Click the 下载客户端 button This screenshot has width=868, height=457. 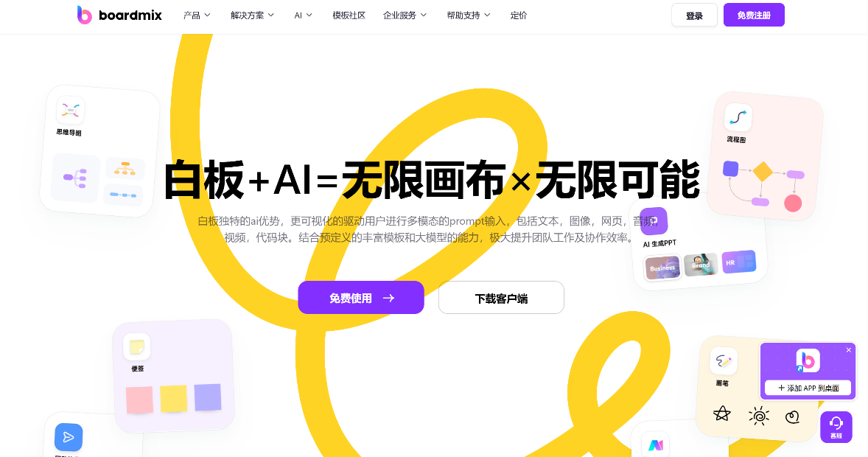tap(501, 298)
